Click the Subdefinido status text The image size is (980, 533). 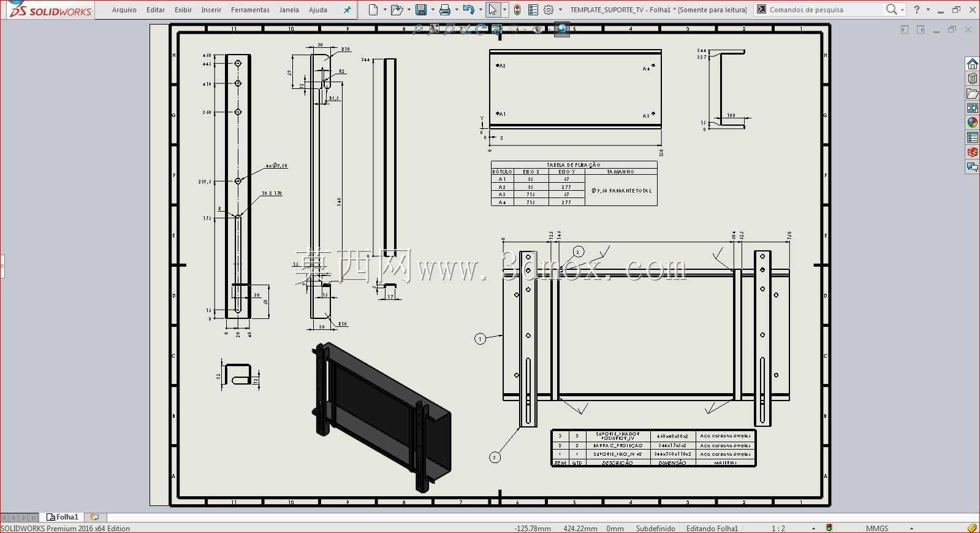pos(655,528)
